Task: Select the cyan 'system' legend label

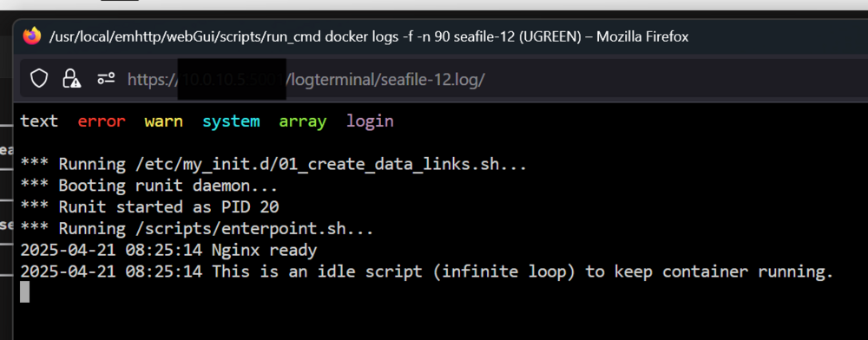Action: [231, 121]
